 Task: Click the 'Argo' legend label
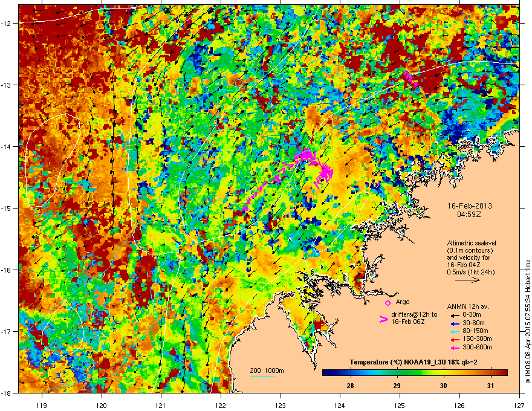(403, 302)
